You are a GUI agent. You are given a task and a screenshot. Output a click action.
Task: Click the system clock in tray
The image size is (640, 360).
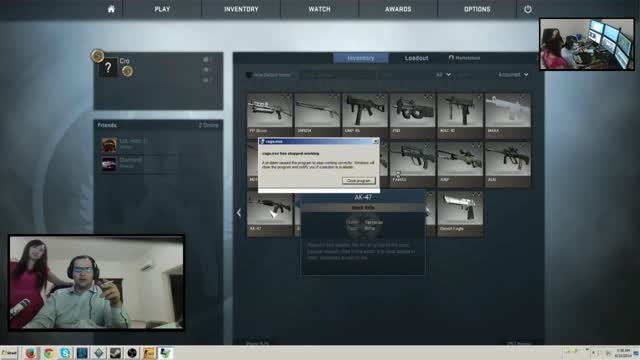(x=623, y=353)
